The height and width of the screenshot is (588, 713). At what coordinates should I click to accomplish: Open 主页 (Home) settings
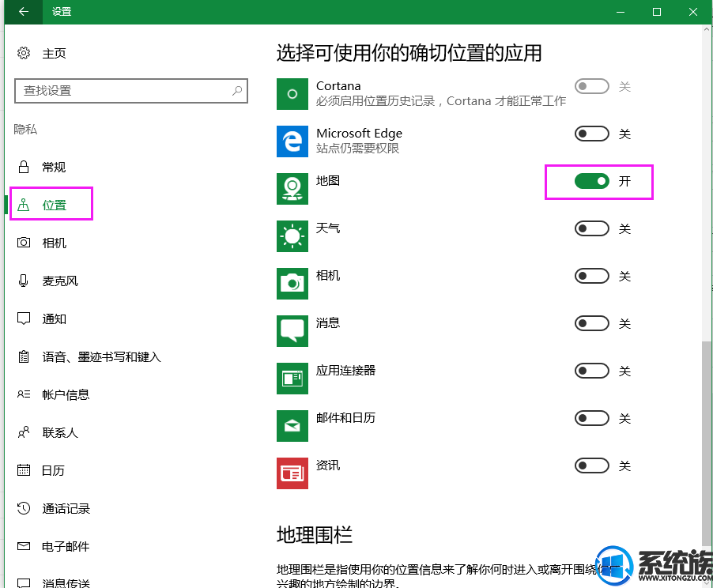point(54,53)
